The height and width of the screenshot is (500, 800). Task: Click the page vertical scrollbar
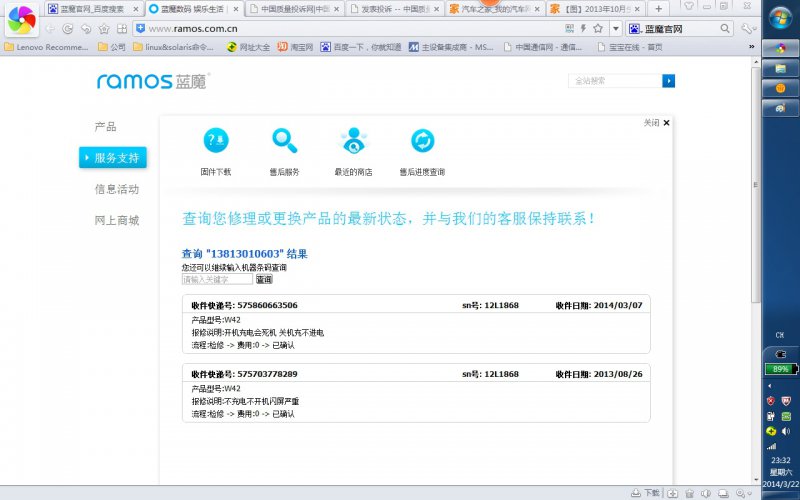[756, 184]
